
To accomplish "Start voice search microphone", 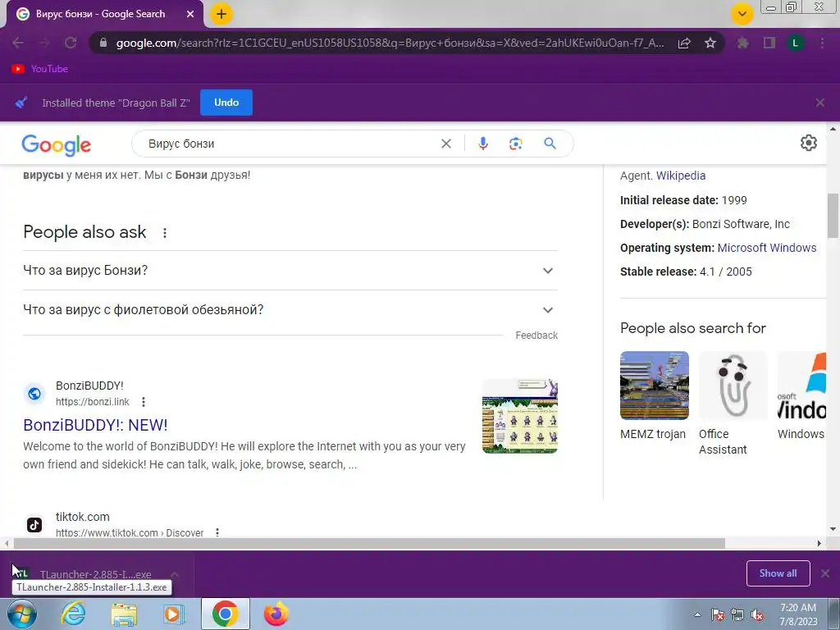I will [x=482, y=144].
